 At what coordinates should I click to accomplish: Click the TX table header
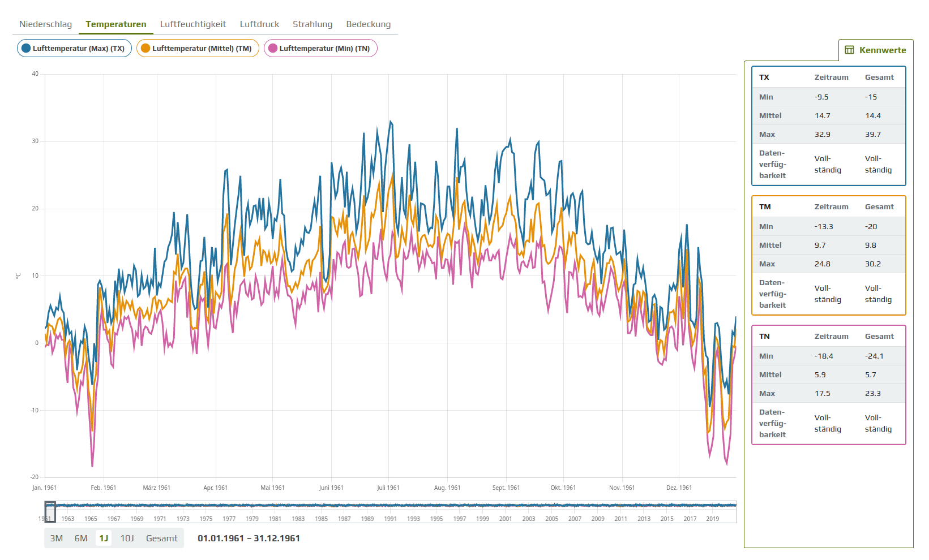coord(764,77)
